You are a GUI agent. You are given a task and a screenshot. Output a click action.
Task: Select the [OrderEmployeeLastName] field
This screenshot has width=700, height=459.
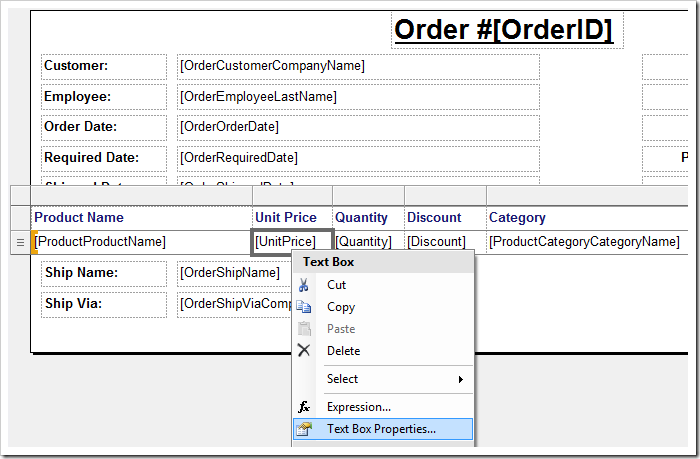coord(358,97)
